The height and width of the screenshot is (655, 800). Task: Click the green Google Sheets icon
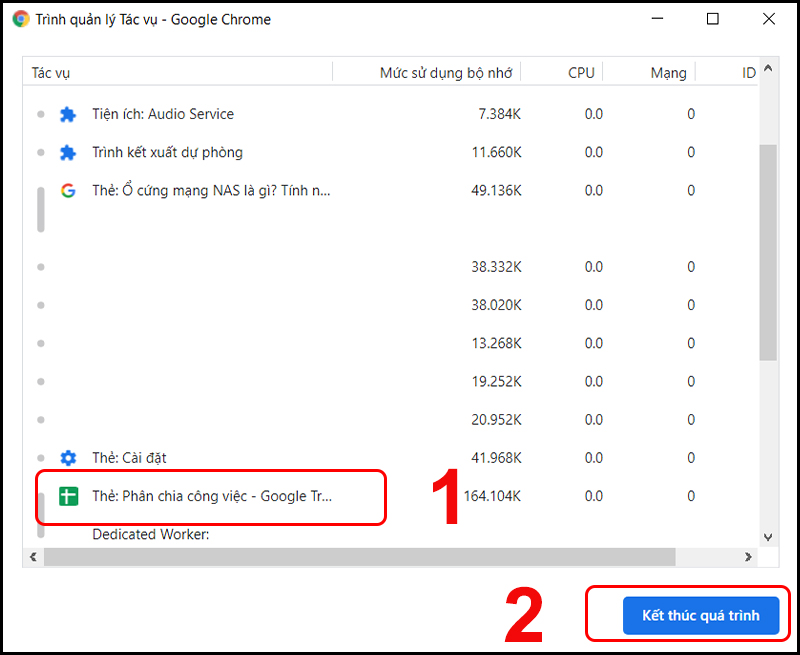click(68, 496)
